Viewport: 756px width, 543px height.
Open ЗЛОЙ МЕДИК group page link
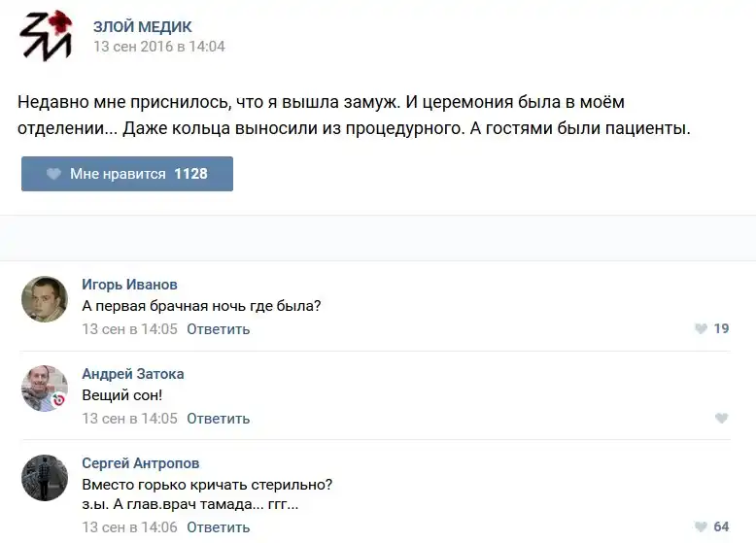coord(143,26)
